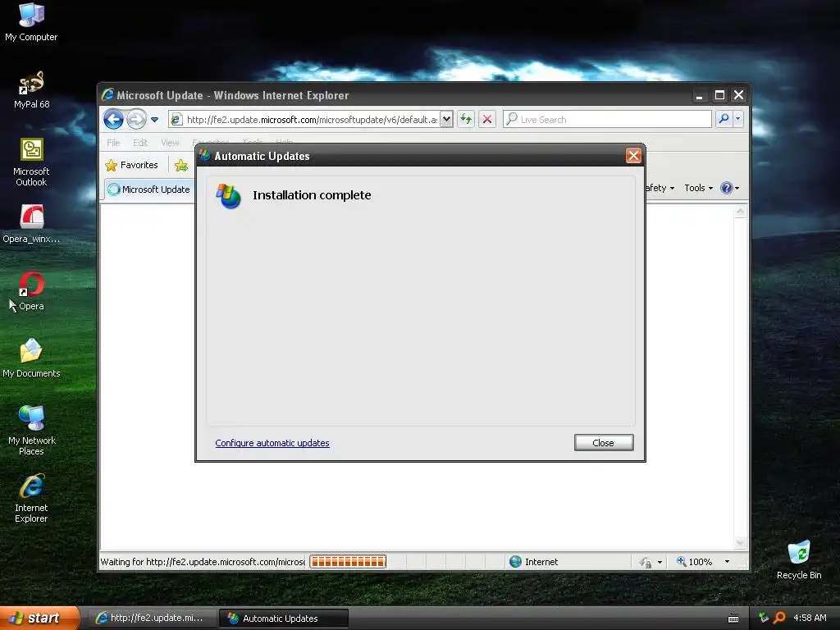Click the Internet security zone indicator
Screen dimensions: 840x630
point(533,561)
